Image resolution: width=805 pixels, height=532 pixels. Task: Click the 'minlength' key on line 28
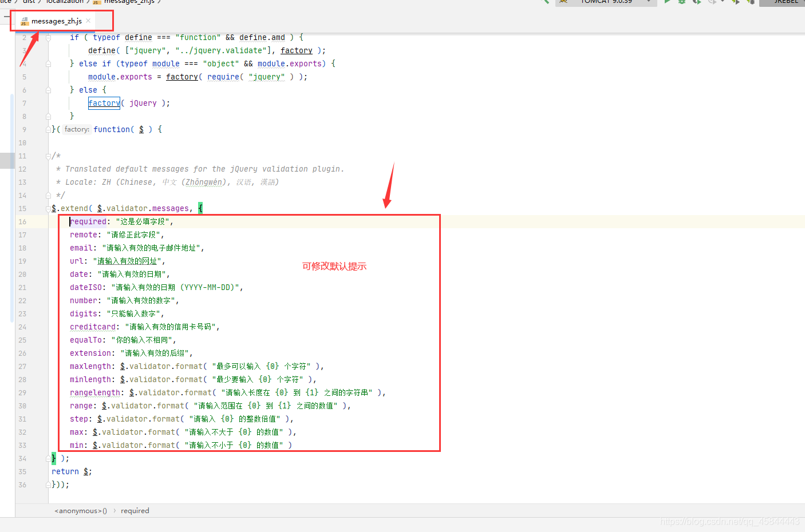click(x=90, y=380)
